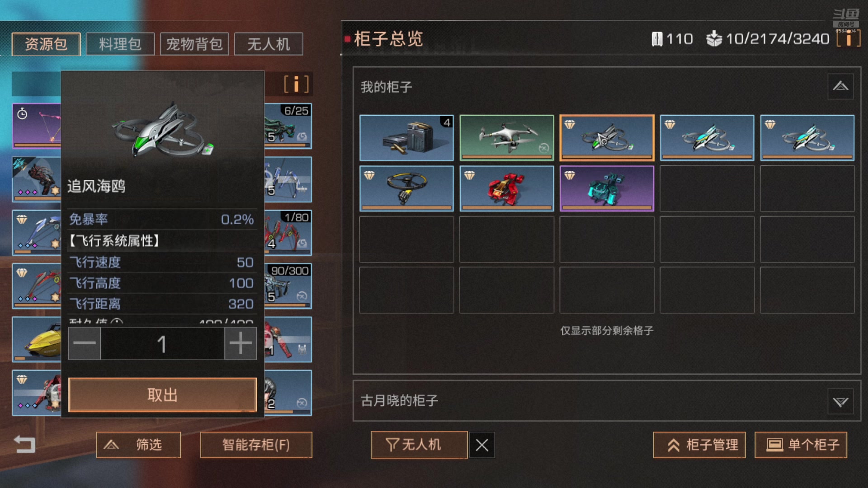Switch to the 料理包 tab
Image resolution: width=868 pixels, height=488 pixels.
120,44
